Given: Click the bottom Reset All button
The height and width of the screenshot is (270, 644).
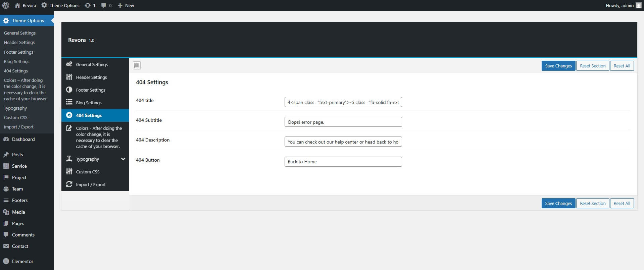Looking at the screenshot, I should click(622, 203).
